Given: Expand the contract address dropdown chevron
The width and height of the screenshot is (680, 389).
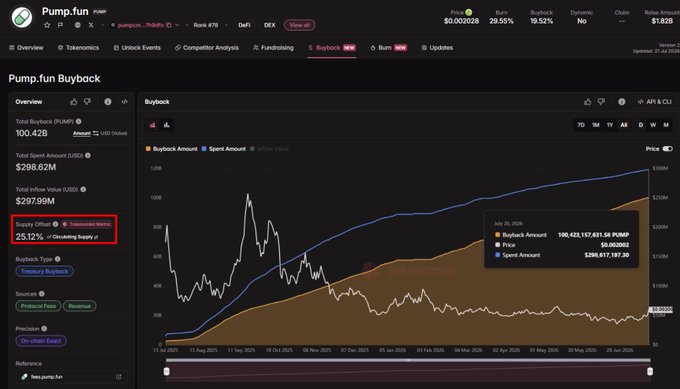Looking at the screenshot, I should tap(177, 25).
